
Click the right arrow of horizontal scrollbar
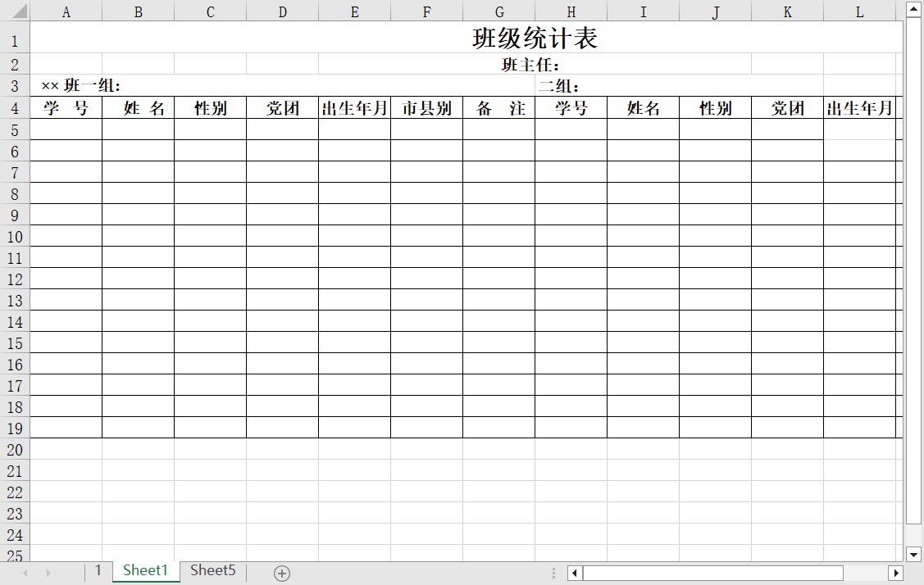coord(897,573)
